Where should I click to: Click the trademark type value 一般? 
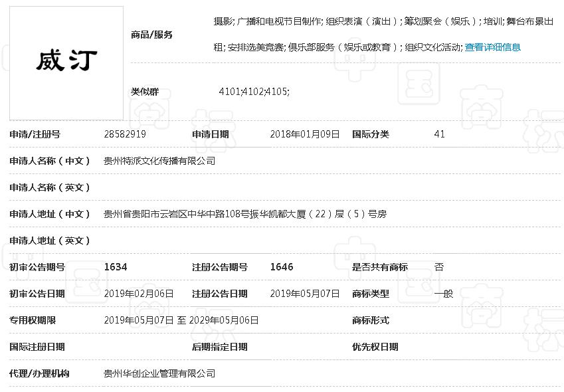[x=444, y=294]
